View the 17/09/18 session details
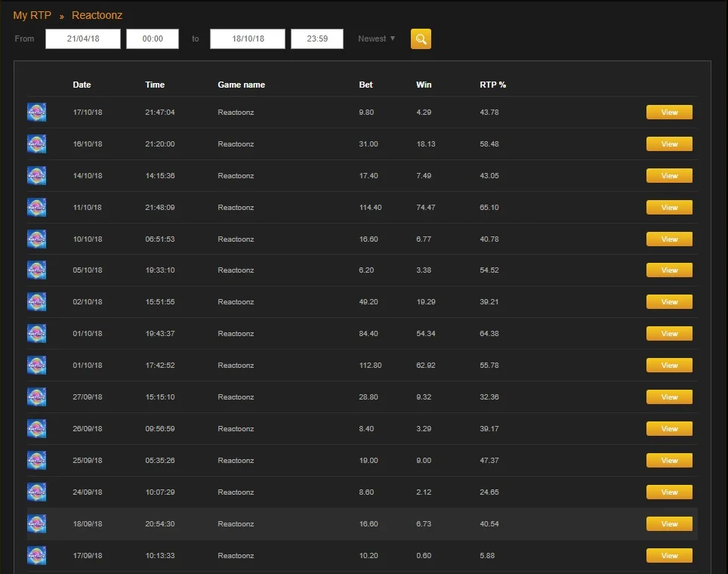Image resolution: width=728 pixels, height=574 pixels. click(669, 555)
